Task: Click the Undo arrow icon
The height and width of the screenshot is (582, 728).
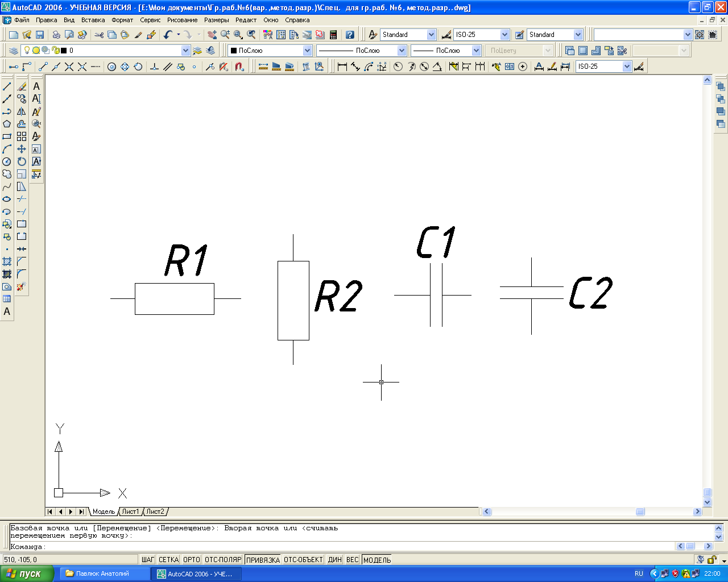Action: [168, 35]
